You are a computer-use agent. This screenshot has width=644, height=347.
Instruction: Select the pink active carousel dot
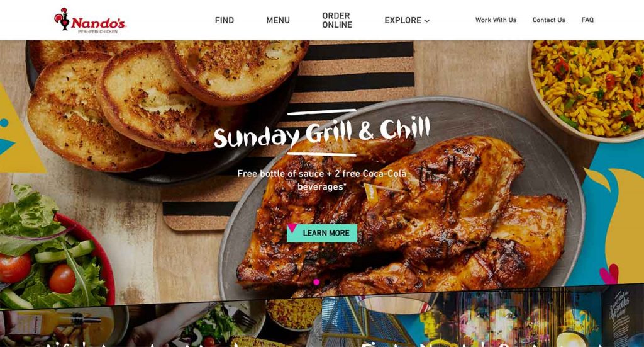point(316,282)
